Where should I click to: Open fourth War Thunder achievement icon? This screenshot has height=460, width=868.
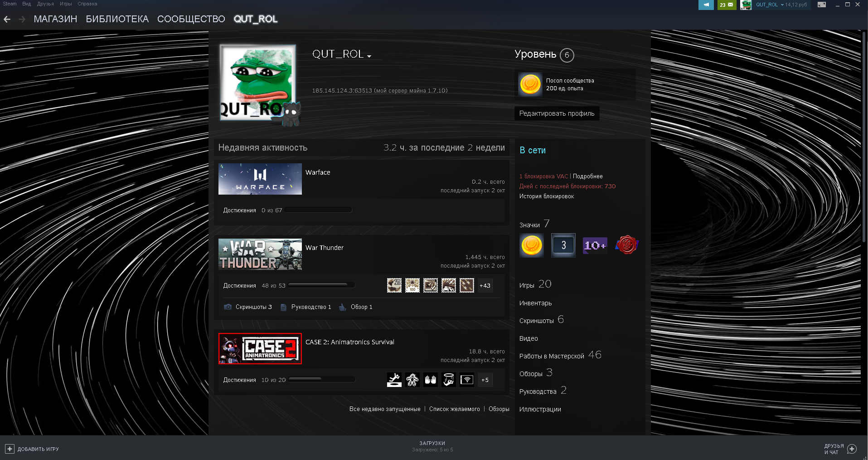pos(449,285)
